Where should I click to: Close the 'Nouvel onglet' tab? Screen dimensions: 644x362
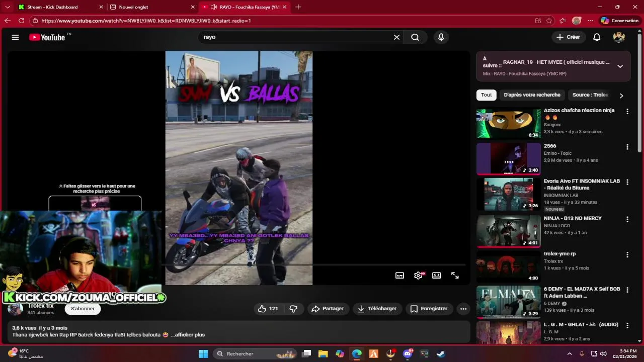click(193, 7)
